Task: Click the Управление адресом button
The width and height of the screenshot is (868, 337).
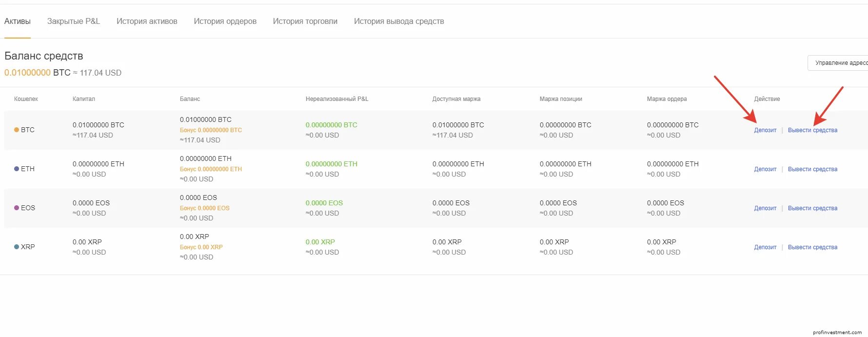Action: coord(840,63)
